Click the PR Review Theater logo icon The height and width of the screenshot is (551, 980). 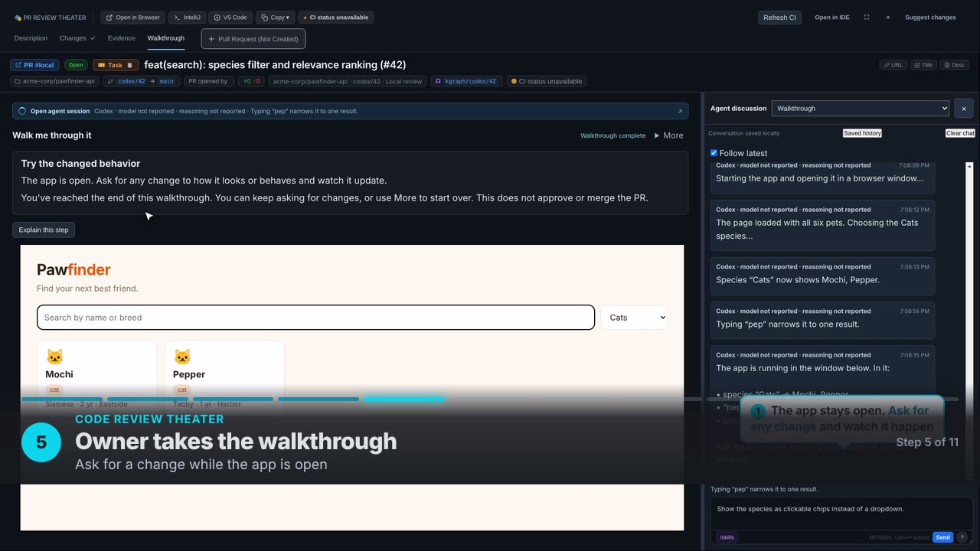pos(18,18)
